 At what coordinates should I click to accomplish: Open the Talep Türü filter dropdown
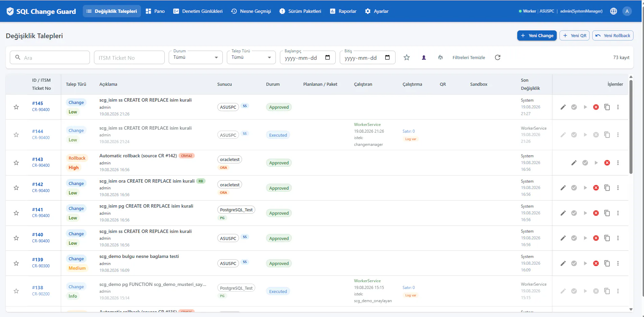[x=251, y=57]
